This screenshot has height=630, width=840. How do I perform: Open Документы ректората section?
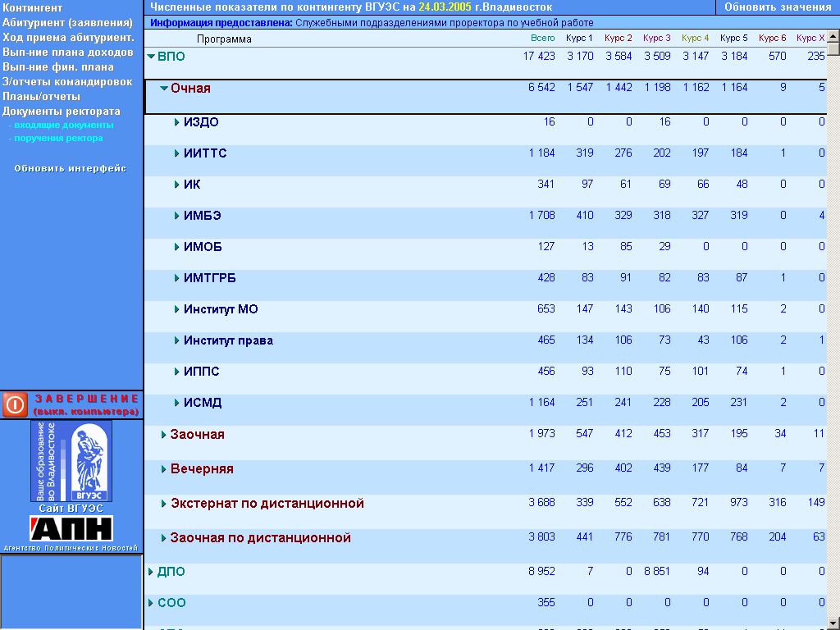point(61,112)
